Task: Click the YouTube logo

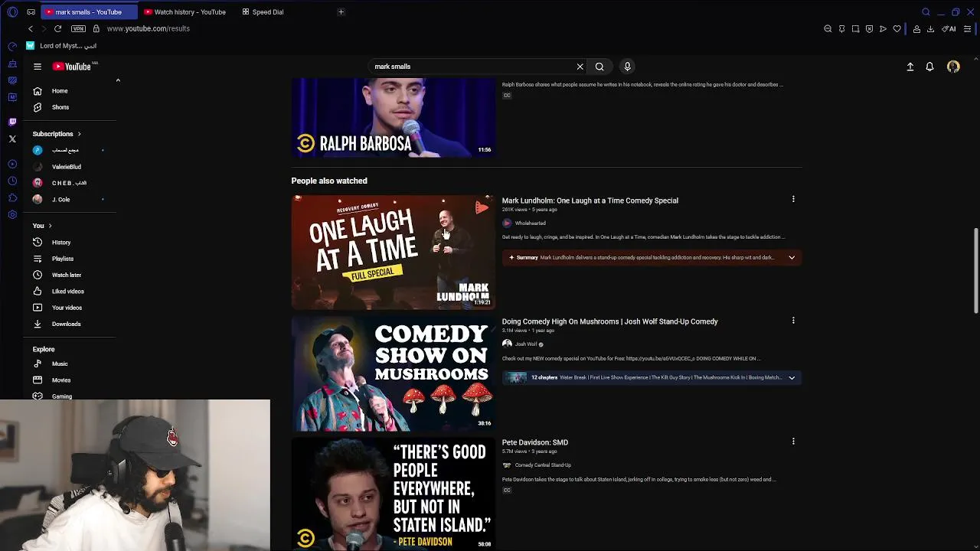Action: tap(72, 67)
